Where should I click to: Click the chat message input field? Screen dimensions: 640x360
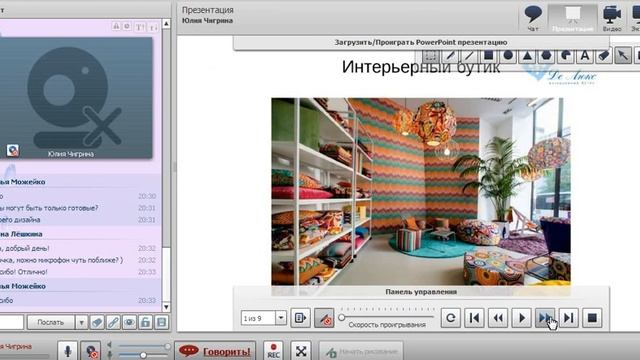click(11, 322)
